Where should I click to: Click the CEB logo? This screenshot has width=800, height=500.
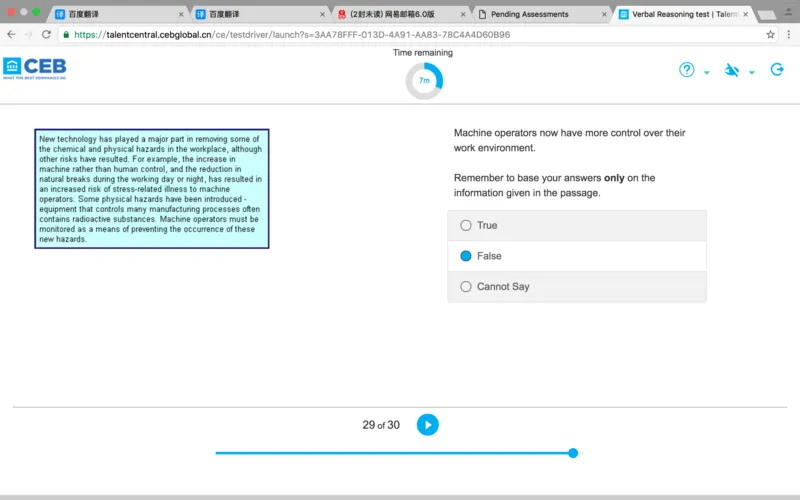pyautogui.click(x=33, y=70)
